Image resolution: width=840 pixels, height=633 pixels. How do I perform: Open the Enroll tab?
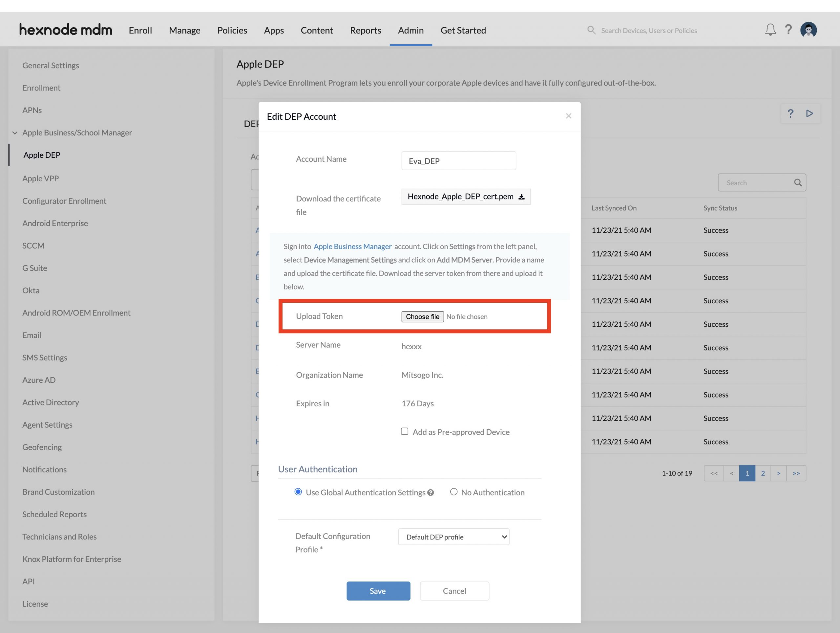(140, 31)
